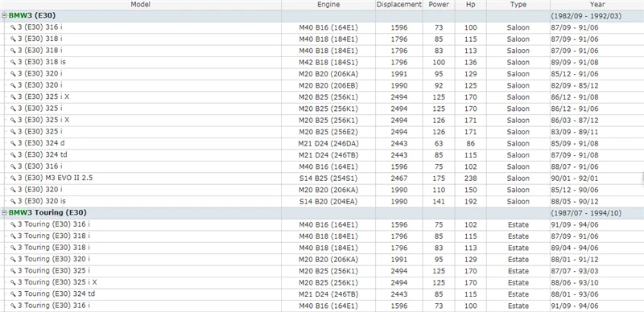
Task: Click the magnifier icon beside M3 EVO II 2.5
Action: [x=13, y=179]
